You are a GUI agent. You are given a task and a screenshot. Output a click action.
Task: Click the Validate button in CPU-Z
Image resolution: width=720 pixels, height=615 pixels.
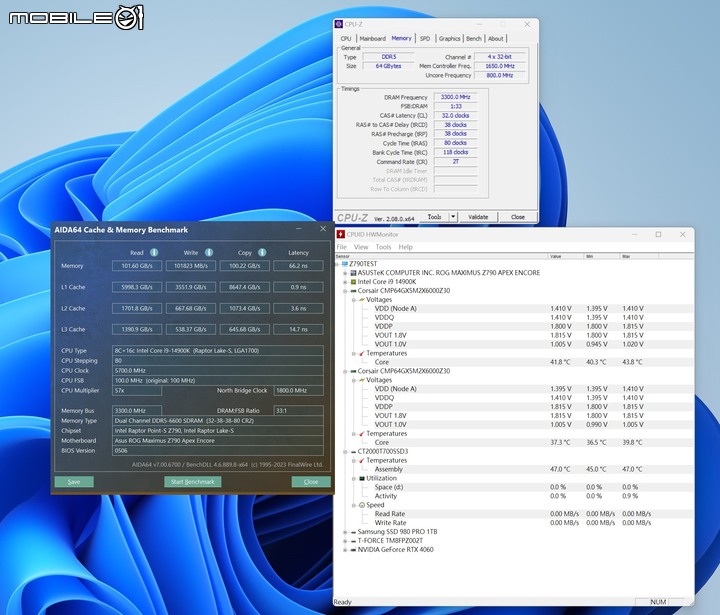click(x=478, y=217)
